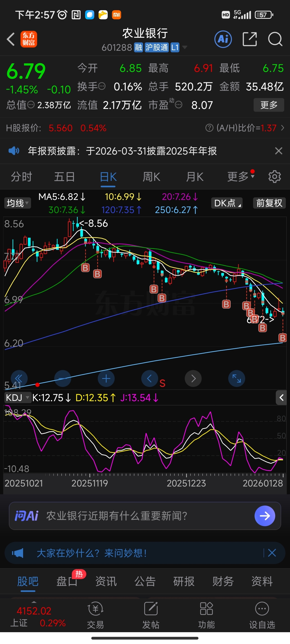Go back using the left arrow

[x=11, y=39]
